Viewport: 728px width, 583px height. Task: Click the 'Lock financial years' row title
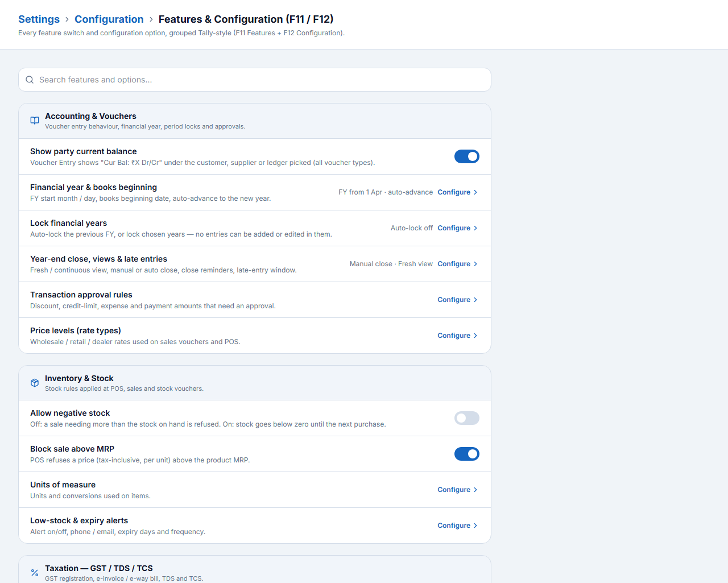click(68, 223)
